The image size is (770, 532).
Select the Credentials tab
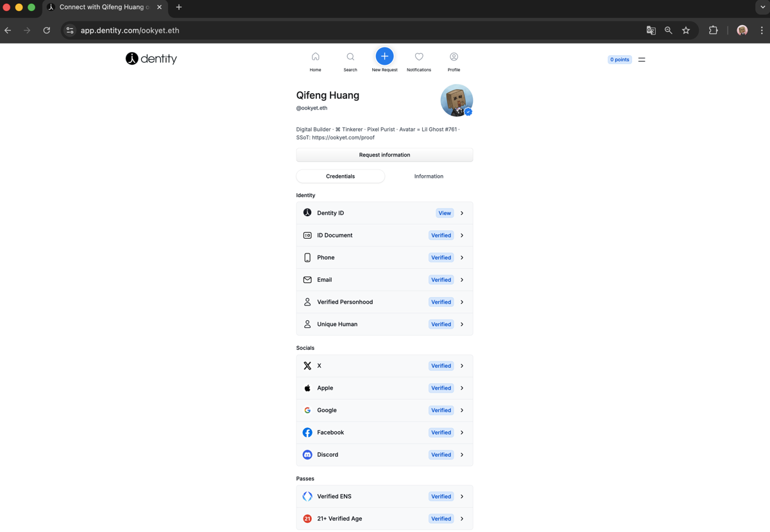pyautogui.click(x=340, y=176)
